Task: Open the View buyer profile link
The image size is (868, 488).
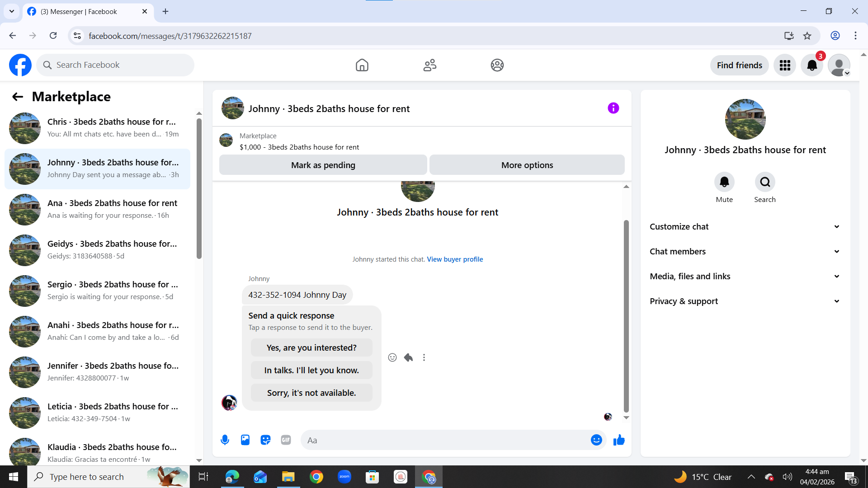Action: [455, 259]
